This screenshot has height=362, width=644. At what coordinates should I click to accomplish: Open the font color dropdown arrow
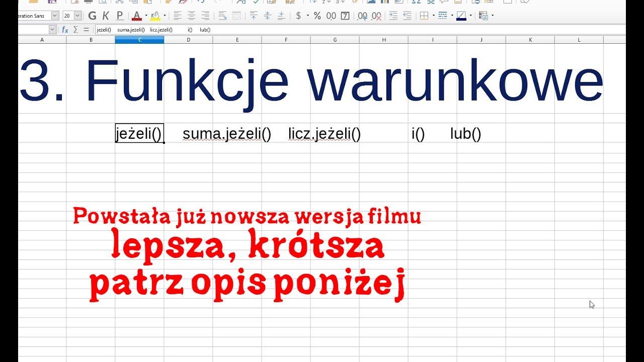point(146,16)
